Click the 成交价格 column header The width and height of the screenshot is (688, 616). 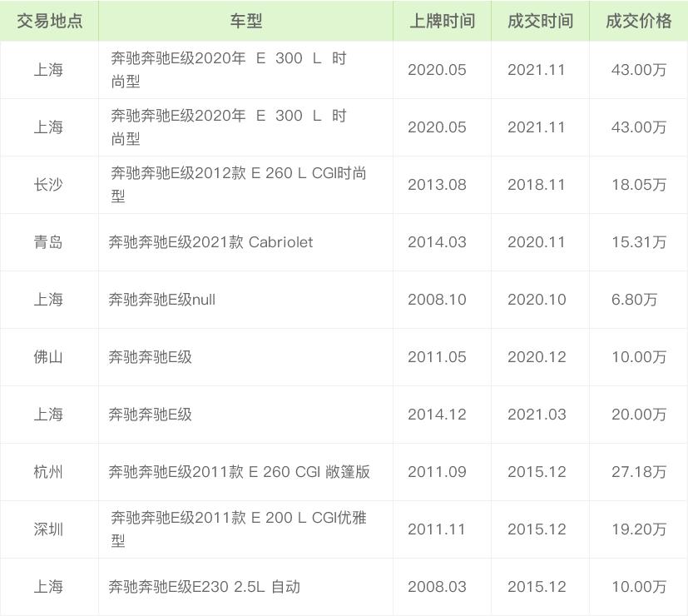tap(638, 21)
